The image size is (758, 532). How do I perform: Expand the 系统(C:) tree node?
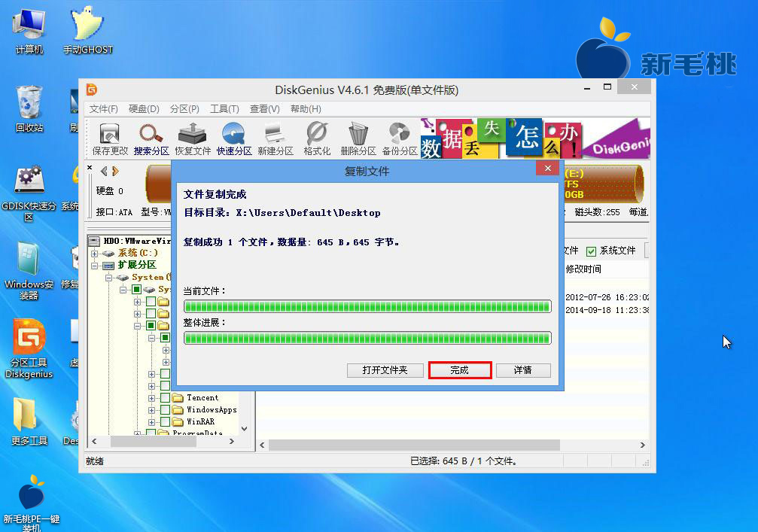(x=95, y=253)
